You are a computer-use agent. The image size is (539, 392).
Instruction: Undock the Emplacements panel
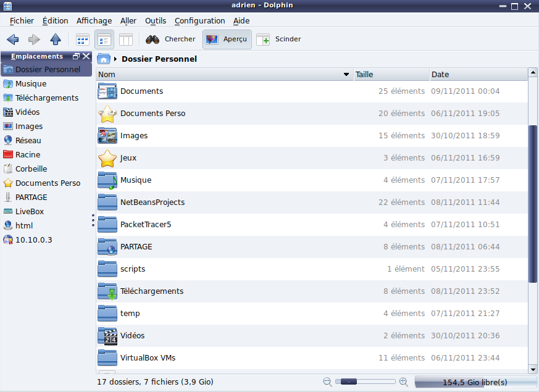(x=77, y=56)
